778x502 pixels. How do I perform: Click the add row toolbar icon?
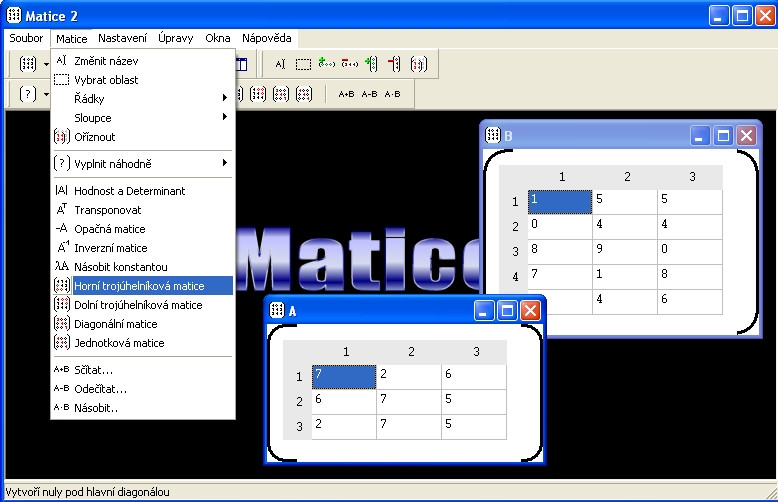point(326,64)
